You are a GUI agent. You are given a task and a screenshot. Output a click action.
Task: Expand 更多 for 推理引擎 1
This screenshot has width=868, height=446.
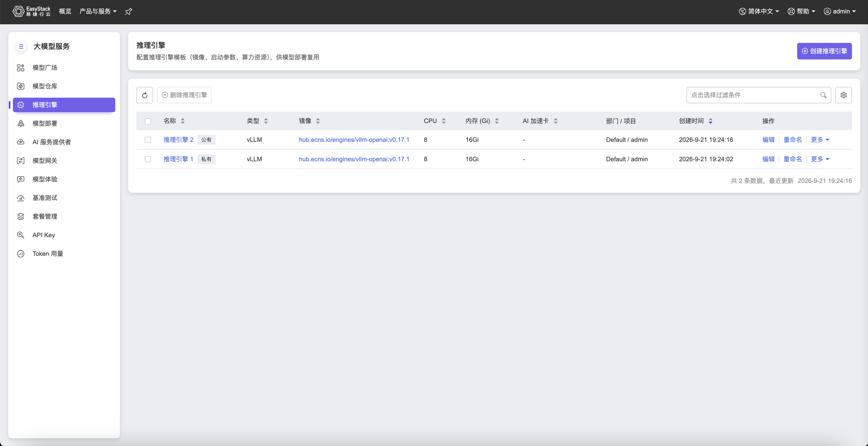820,159
